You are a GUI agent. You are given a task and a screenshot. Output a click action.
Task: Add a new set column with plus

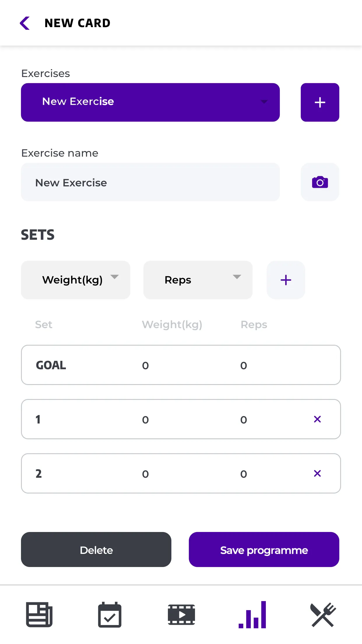286,280
